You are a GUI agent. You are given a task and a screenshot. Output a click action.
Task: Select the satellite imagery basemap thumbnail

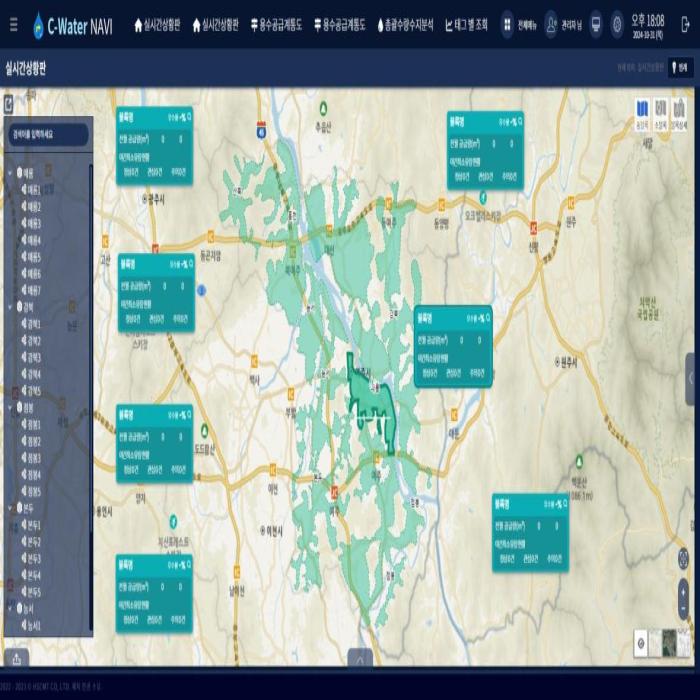click(x=669, y=643)
